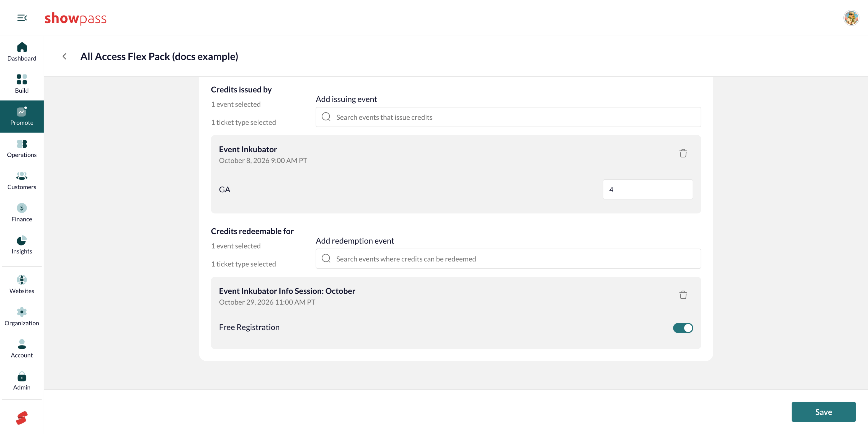Focus the redemption event search field
This screenshot has height=434, width=868.
pos(508,259)
